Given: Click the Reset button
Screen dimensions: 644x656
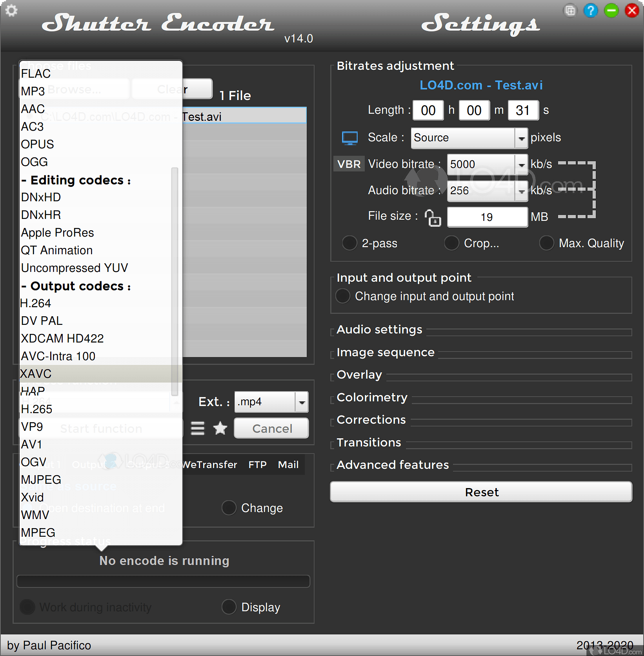Looking at the screenshot, I should (x=481, y=492).
